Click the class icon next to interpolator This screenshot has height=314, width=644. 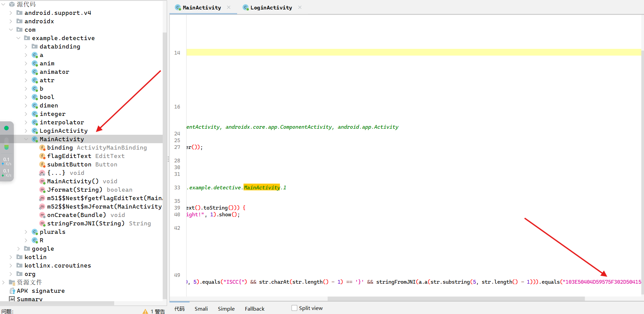tap(35, 122)
